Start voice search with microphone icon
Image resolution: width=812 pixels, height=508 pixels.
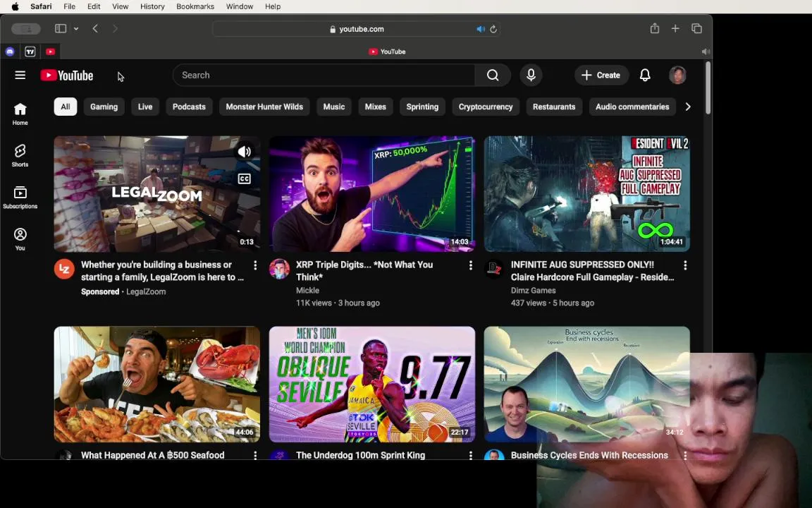pyautogui.click(x=531, y=75)
